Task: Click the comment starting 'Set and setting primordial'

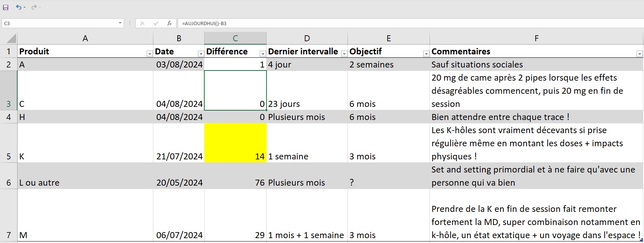Action: (536, 176)
